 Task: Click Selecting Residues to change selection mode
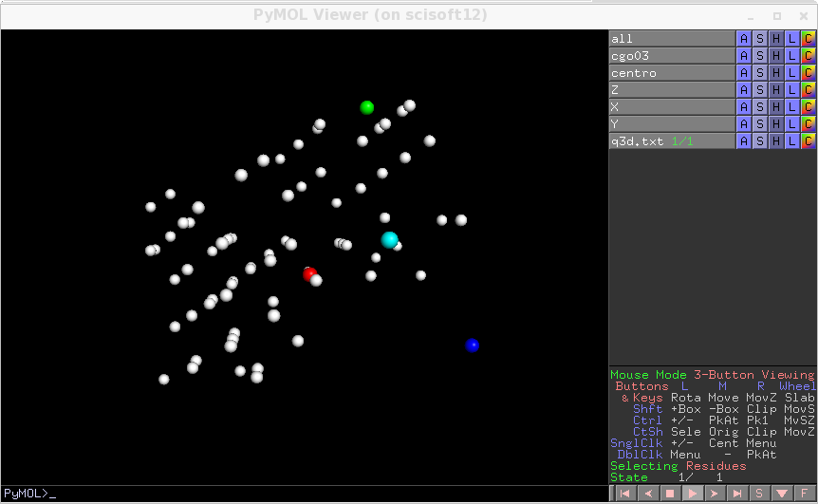pyautogui.click(x=678, y=466)
